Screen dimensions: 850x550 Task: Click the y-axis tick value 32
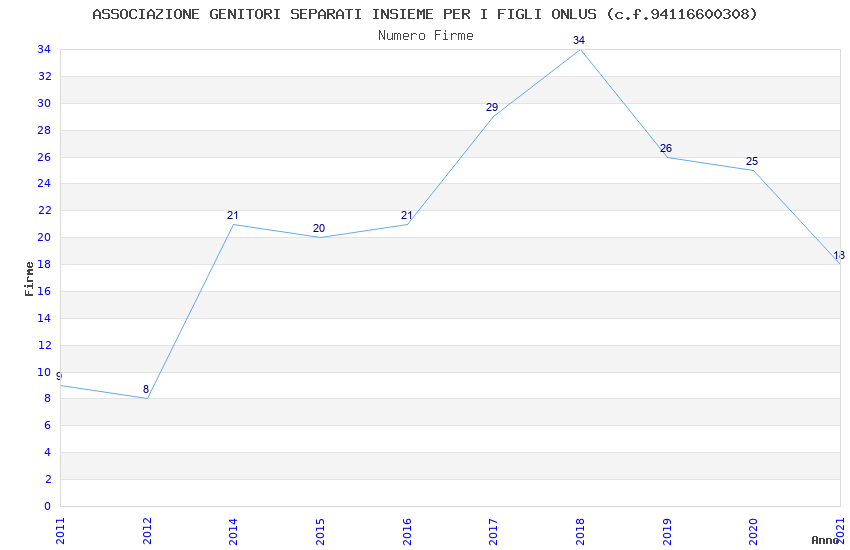pos(44,76)
